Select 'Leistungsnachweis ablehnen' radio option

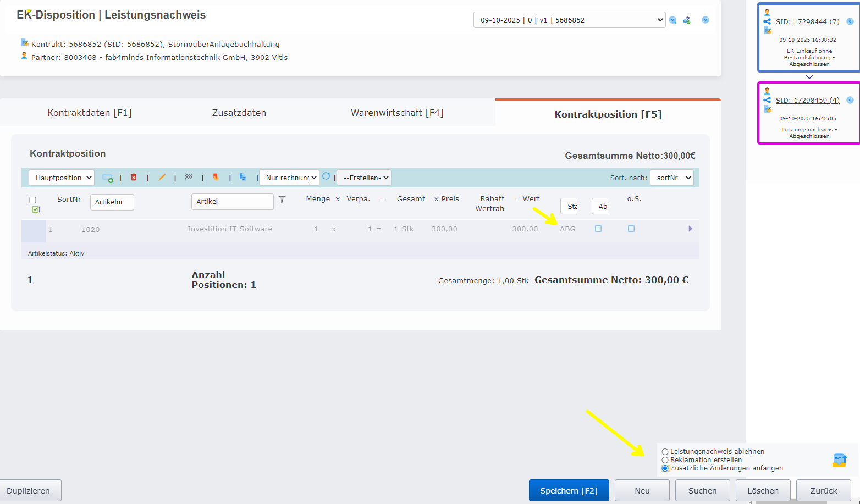pos(665,452)
